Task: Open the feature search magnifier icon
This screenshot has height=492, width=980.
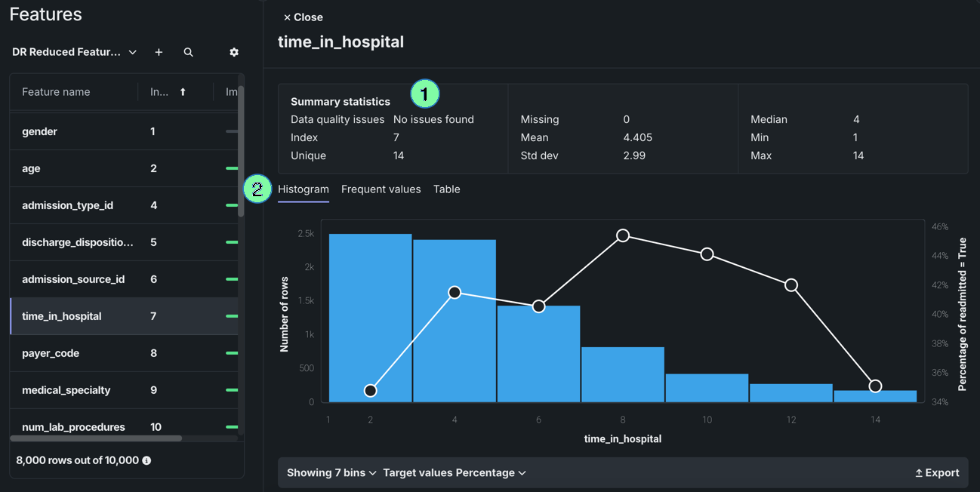Action: pos(188,52)
